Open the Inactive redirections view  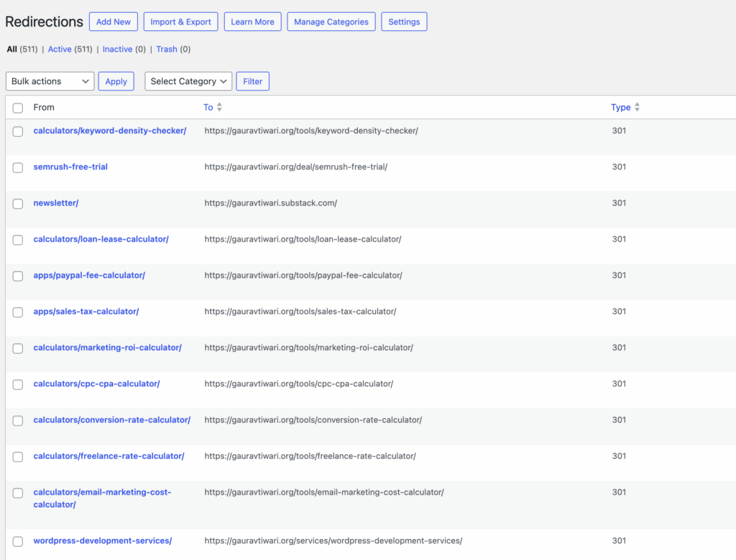click(117, 49)
